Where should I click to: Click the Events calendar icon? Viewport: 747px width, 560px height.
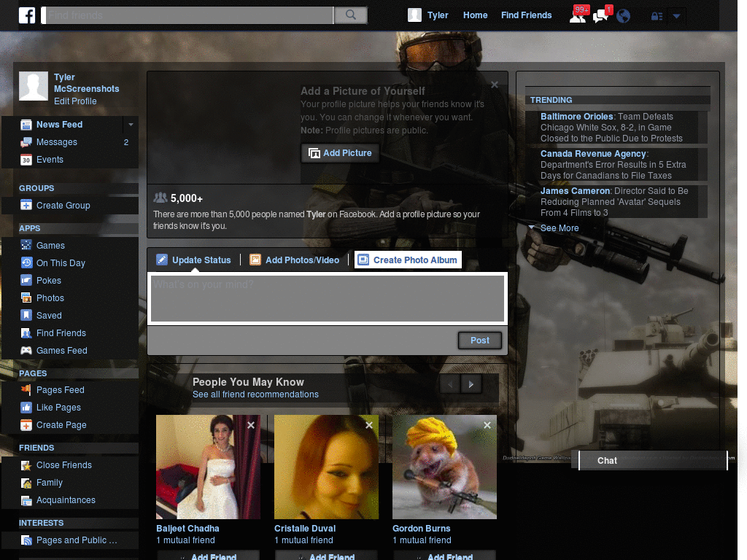tap(26, 160)
